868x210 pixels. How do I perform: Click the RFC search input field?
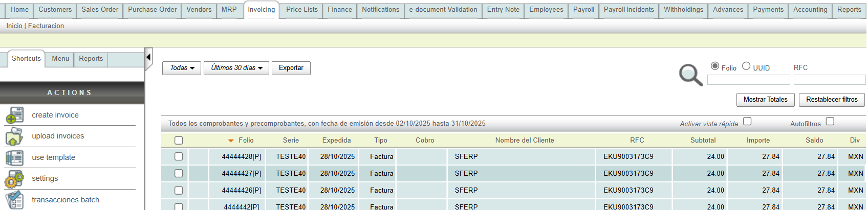pos(829,80)
